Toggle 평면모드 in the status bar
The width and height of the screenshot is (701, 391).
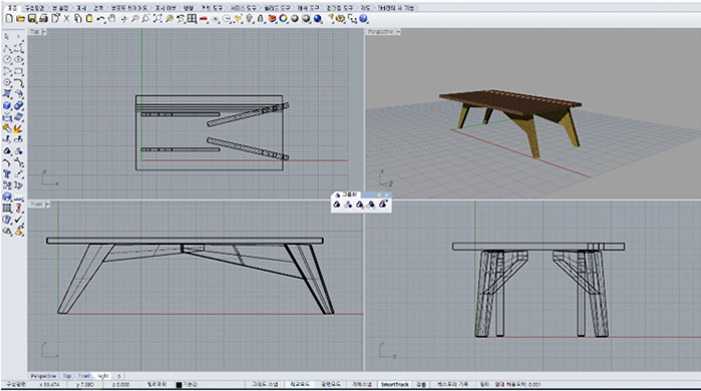tap(331, 384)
